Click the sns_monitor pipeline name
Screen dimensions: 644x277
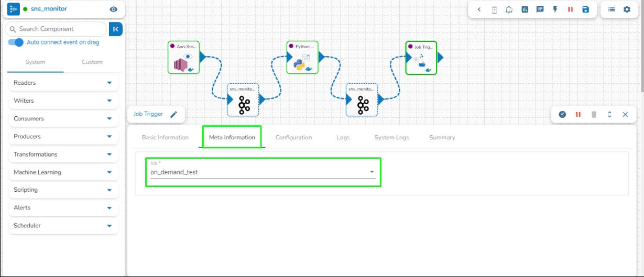pos(49,9)
